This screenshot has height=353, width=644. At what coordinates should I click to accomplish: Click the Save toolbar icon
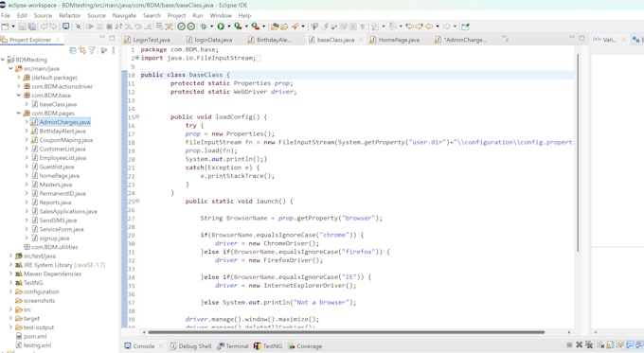[x=22, y=26]
